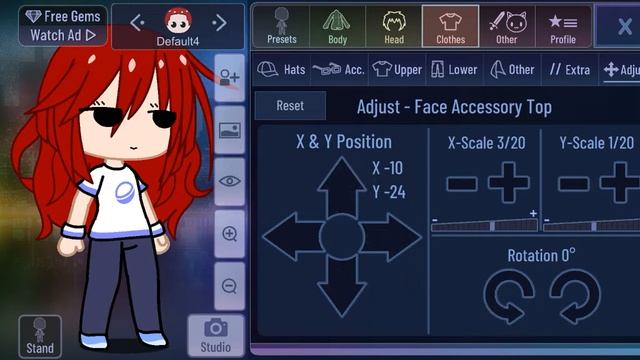
Task: Zoom in with the magnifier plus icon
Action: [x=229, y=234]
